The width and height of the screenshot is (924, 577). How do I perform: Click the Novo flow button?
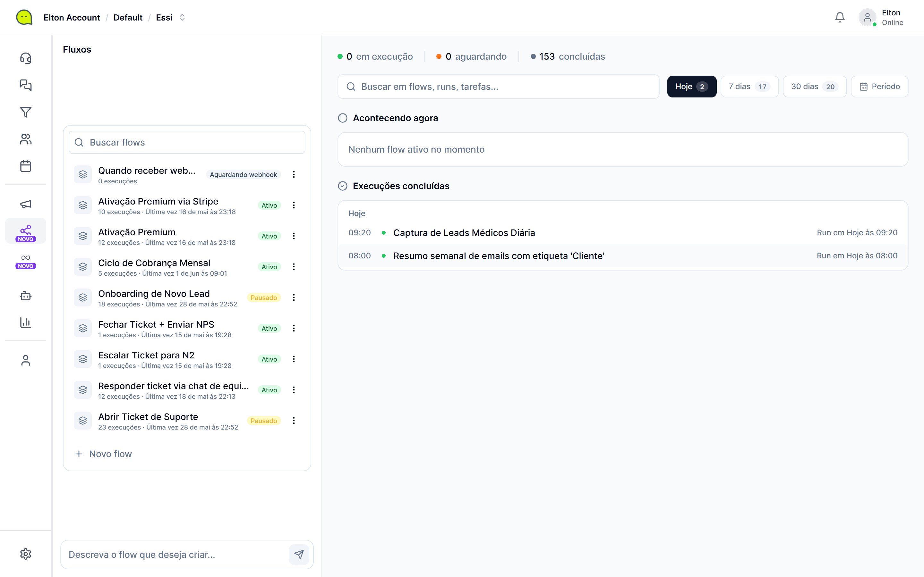[x=104, y=454]
